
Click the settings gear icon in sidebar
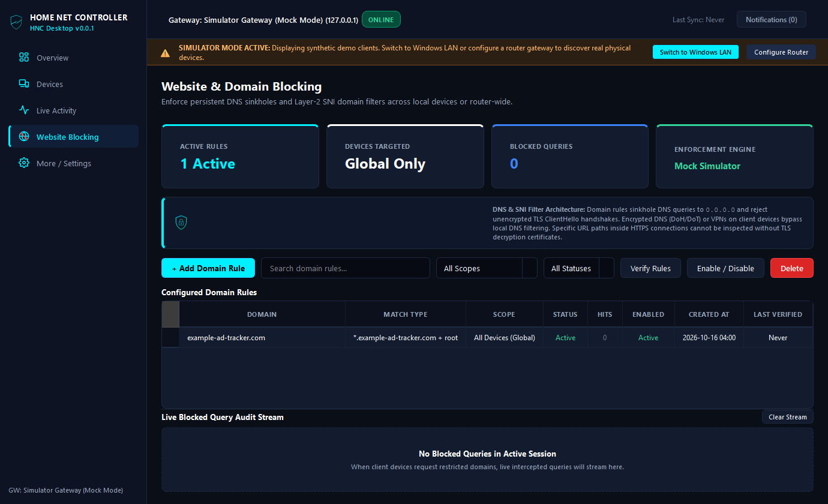click(x=24, y=163)
